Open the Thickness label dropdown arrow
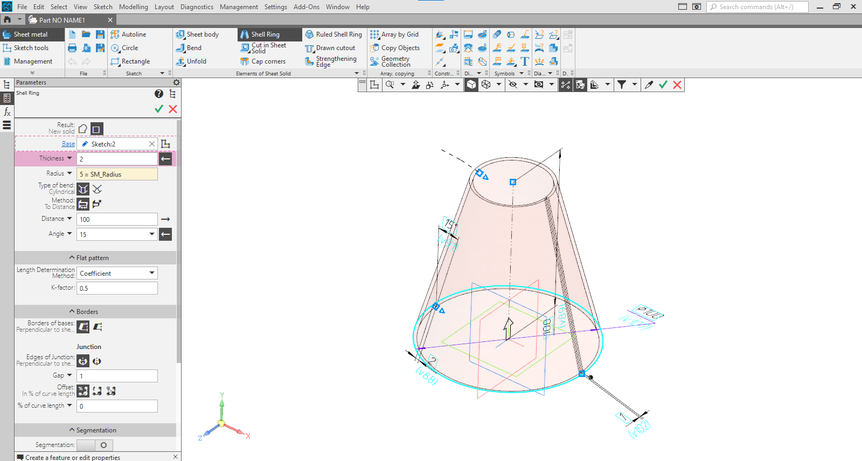This screenshot has width=862, height=461. click(x=69, y=158)
